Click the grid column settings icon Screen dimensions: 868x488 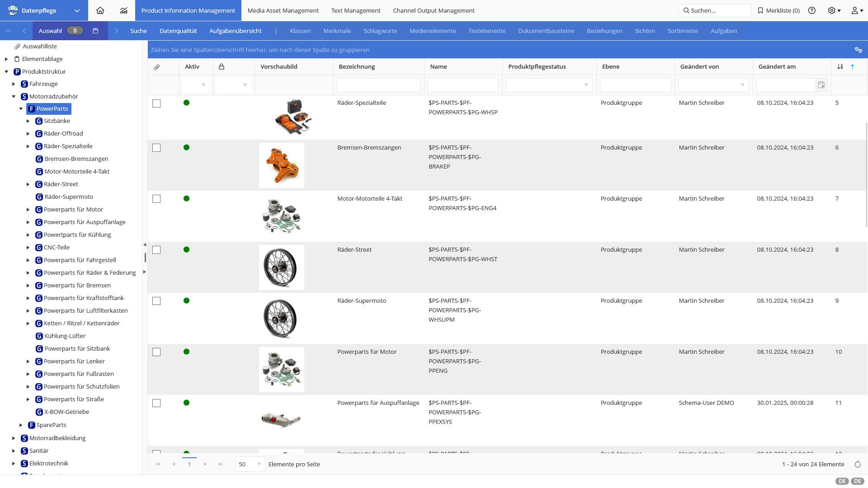[x=858, y=50]
